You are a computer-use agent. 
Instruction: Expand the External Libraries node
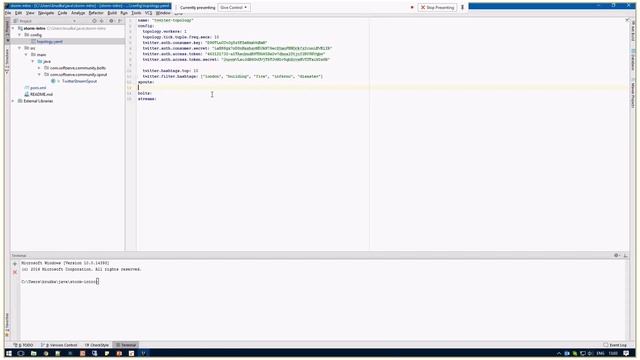[x=13, y=101]
